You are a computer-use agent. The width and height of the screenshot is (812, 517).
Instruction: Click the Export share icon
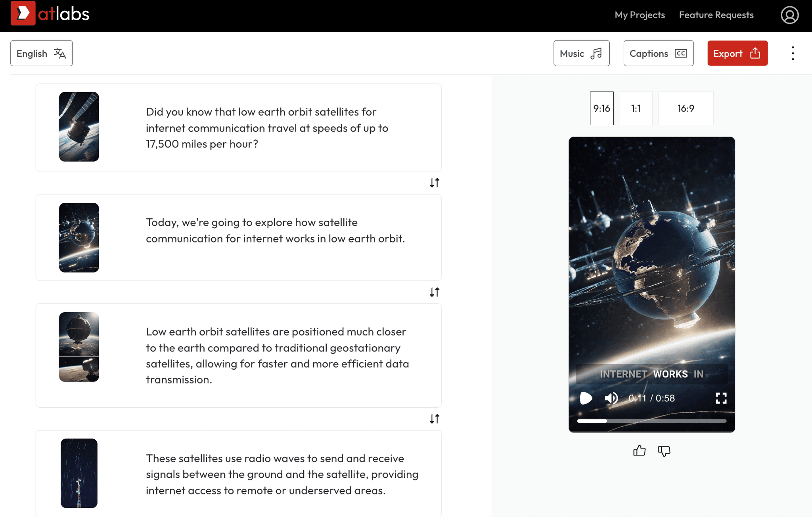pyautogui.click(x=755, y=53)
